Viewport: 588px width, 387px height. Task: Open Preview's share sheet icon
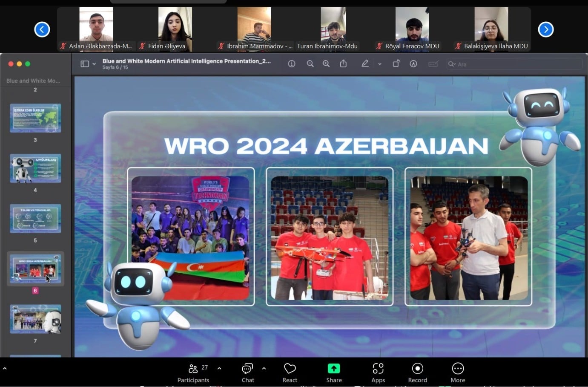(x=343, y=64)
